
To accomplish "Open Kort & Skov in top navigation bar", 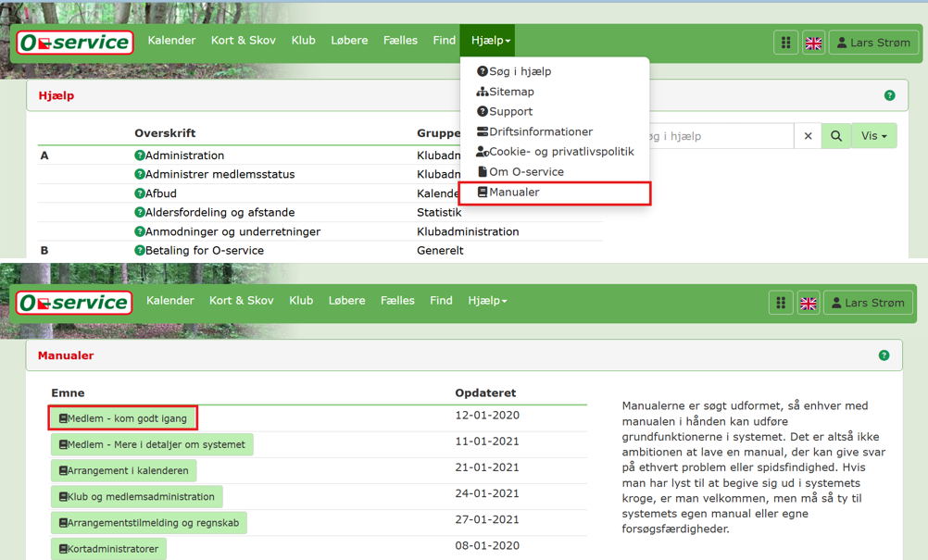I will (244, 40).
